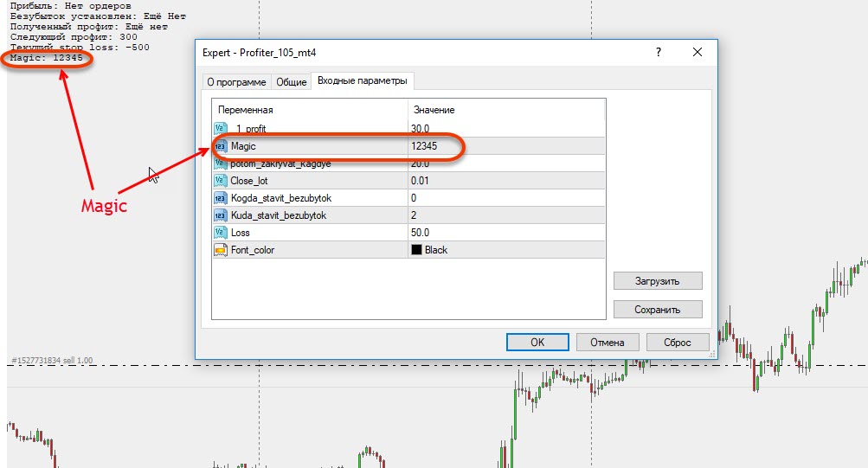Click the double-type icon beside Close_lot
The image size is (868, 468).
tap(221, 180)
